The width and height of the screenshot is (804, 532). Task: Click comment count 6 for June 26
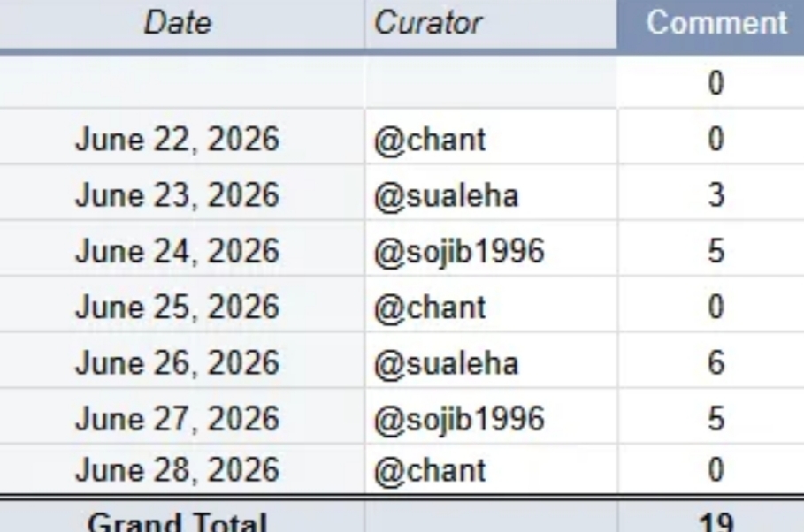pyautogui.click(x=716, y=362)
